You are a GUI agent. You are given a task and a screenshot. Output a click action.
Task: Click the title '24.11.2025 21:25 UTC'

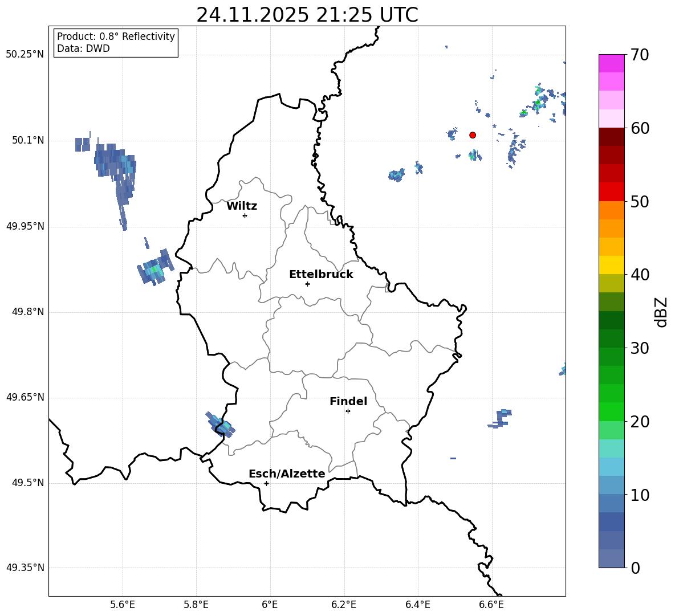tap(307, 15)
